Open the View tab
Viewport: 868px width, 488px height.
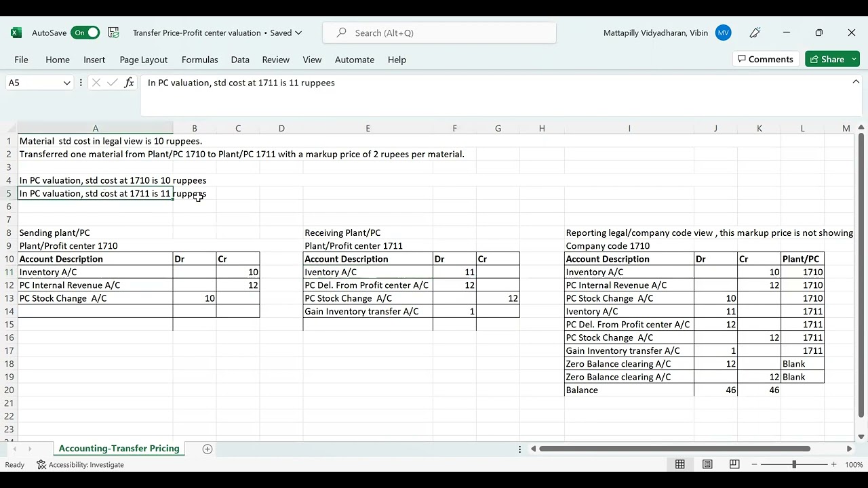click(312, 60)
